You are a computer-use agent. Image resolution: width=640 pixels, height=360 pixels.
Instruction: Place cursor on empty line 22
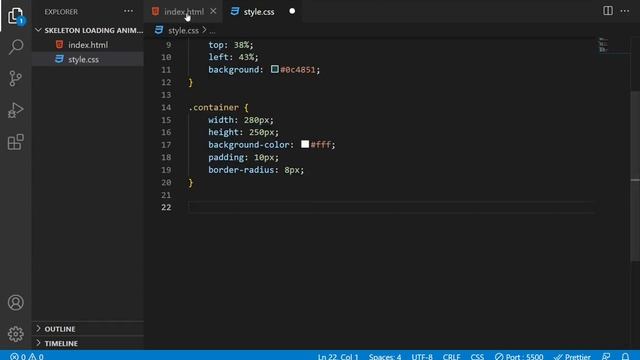391,207
